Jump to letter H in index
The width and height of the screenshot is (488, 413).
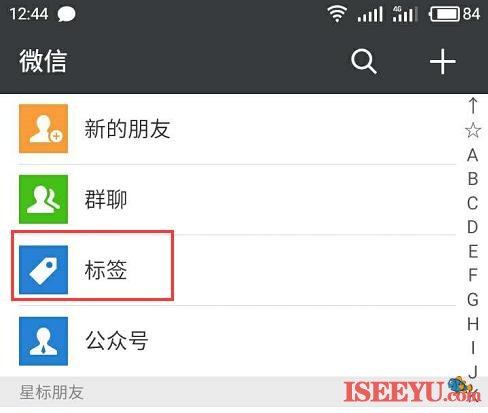pyautogui.click(x=473, y=324)
